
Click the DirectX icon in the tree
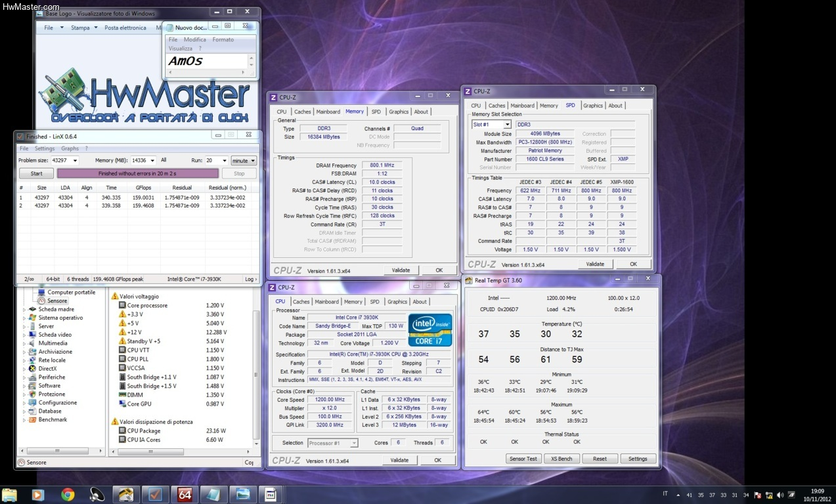[x=33, y=369]
